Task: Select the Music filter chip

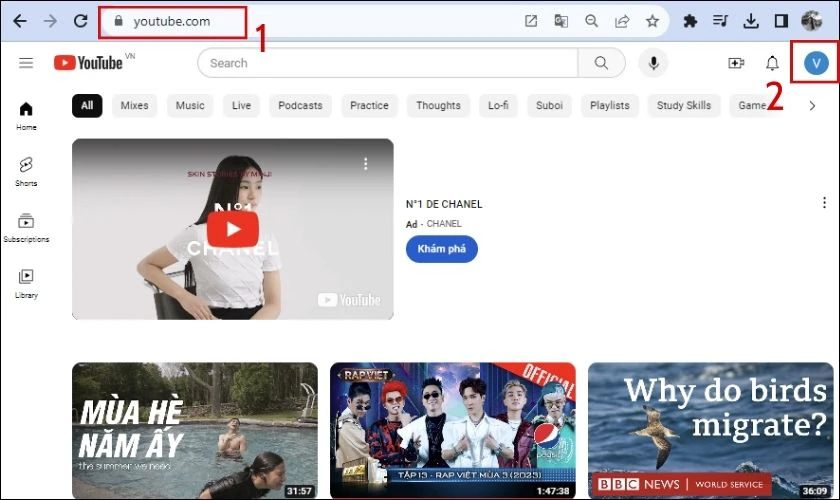Action: pos(190,106)
